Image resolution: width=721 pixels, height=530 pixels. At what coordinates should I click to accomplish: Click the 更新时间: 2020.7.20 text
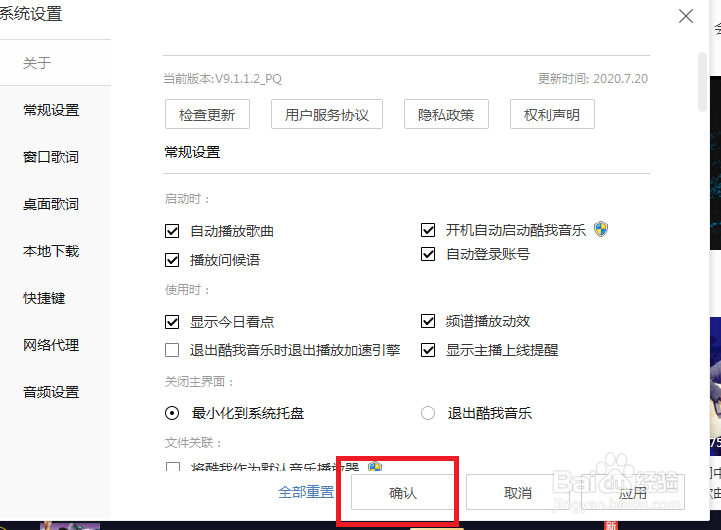593,79
